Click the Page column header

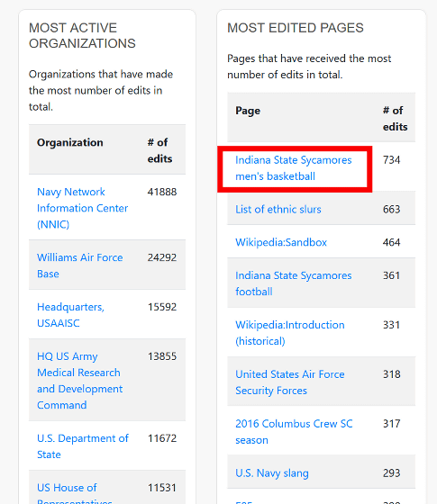point(248,111)
